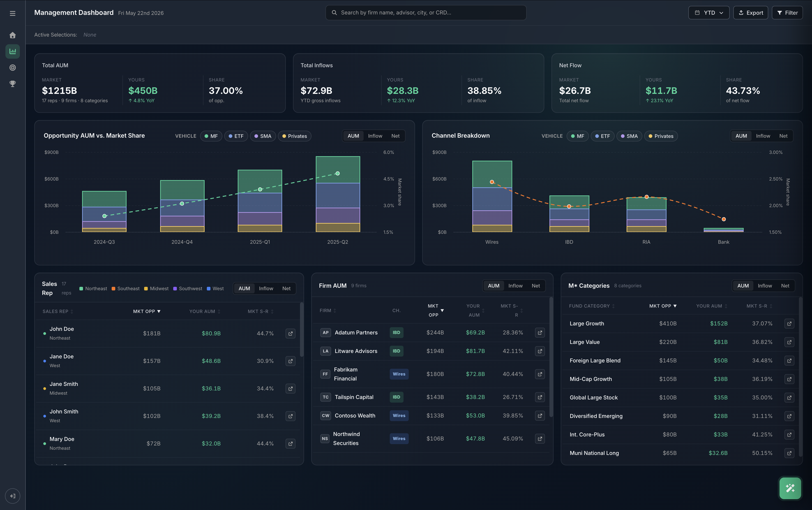This screenshot has height=510, width=812.
Task: Click the Export button
Action: coord(750,12)
